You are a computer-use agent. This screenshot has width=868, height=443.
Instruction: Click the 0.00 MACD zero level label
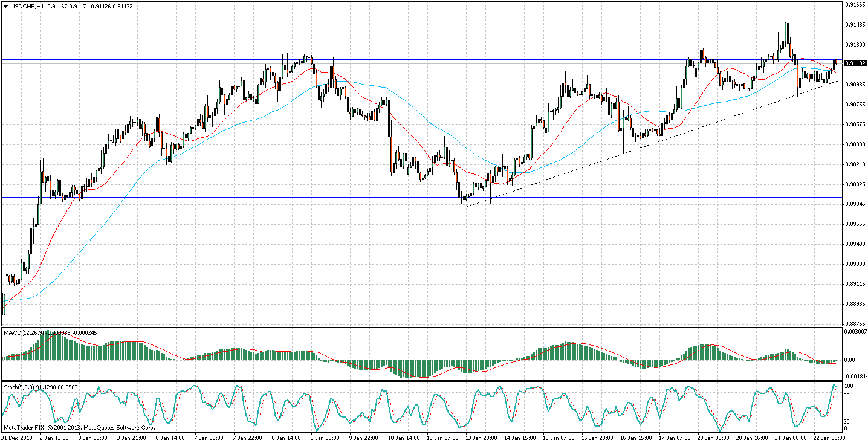(x=849, y=360)
